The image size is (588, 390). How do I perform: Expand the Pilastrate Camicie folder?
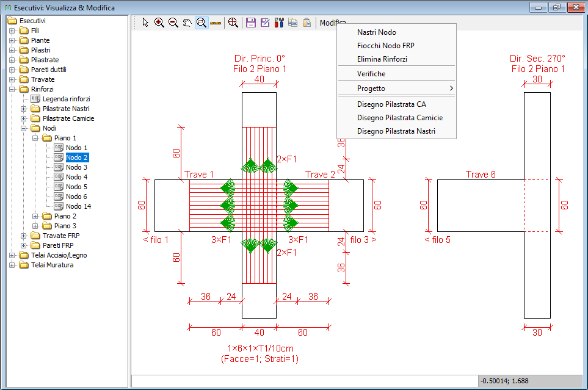24,118
